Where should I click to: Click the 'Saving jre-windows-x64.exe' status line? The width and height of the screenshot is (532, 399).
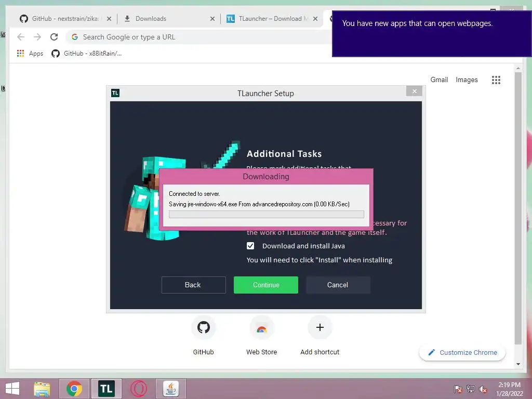pyautogui.click(x=259, y=204)
